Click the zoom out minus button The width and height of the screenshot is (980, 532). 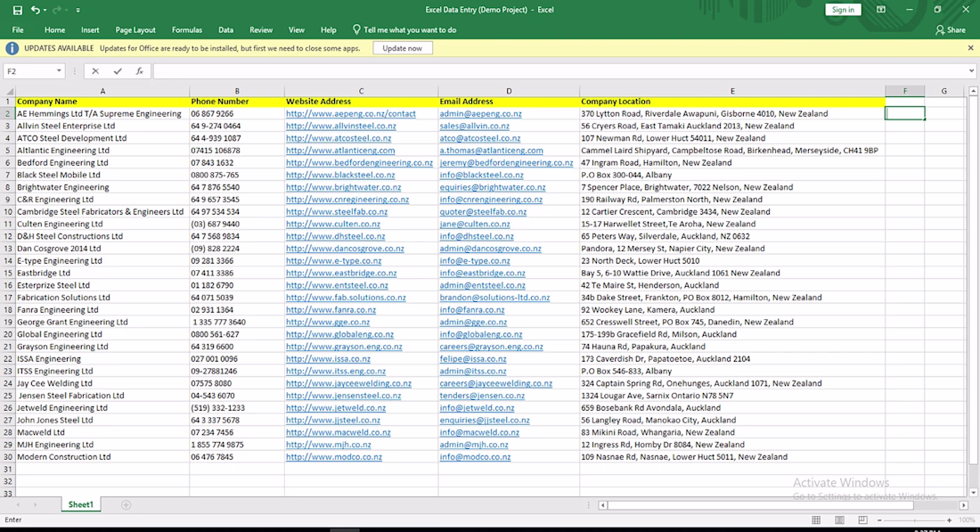879,520
